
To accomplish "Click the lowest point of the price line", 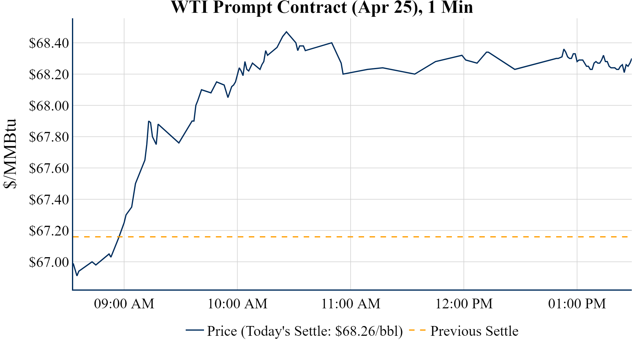I will (77, 275).
